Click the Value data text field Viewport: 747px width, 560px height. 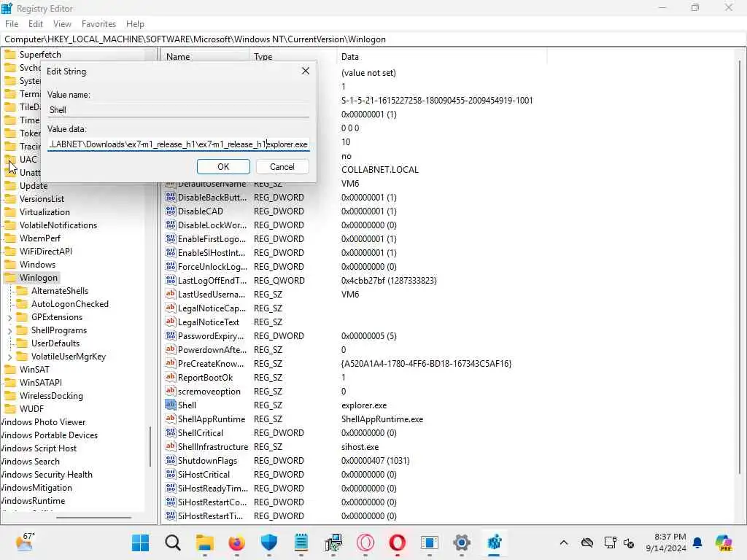pyautogui.click(x=179, y=144)
